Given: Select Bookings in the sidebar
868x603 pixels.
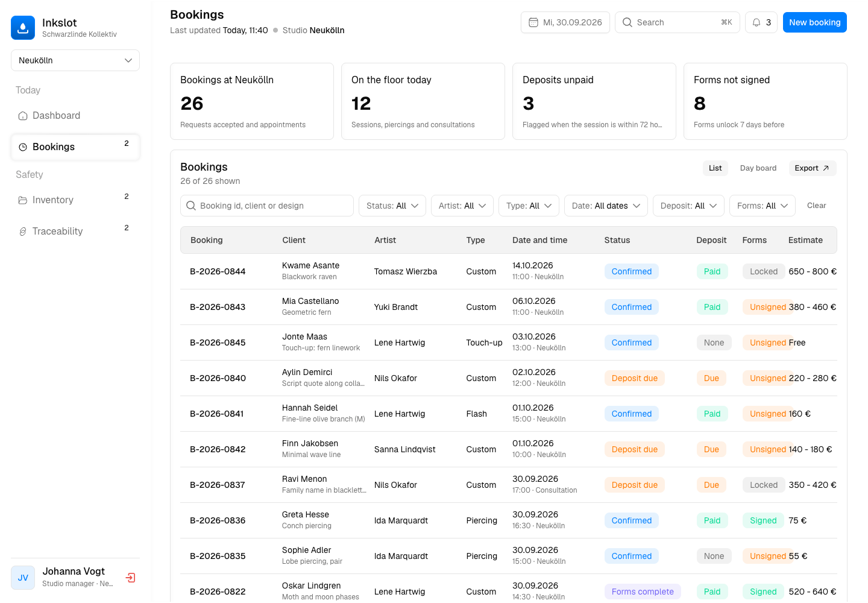Looking at the screenshot, I should (75, 147).
